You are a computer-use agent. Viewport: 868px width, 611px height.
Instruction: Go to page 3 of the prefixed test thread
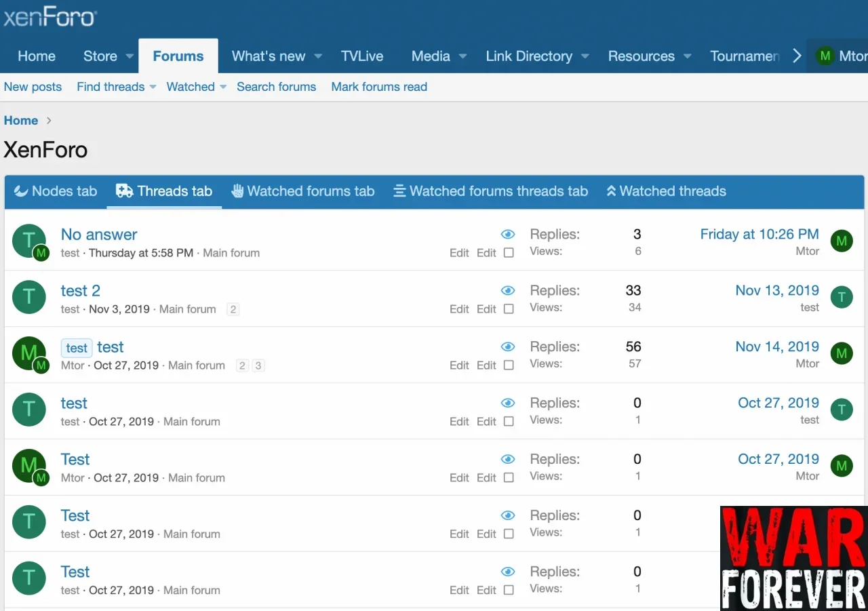click(258, 366)
